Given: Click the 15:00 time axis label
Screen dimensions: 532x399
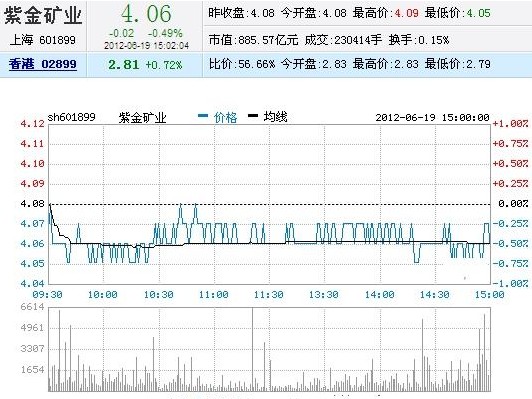Looking at the screenshot, I should (490, 294).
